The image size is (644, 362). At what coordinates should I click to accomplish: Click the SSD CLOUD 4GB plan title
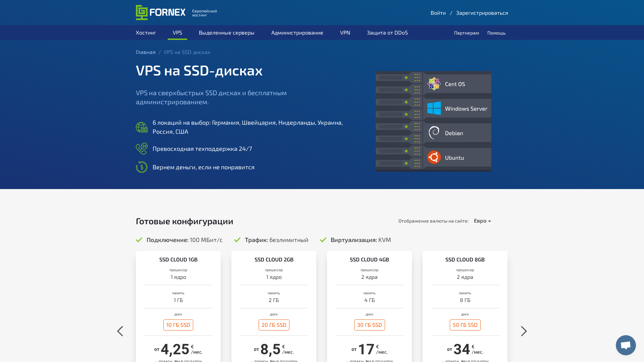(x=369, y=259)
